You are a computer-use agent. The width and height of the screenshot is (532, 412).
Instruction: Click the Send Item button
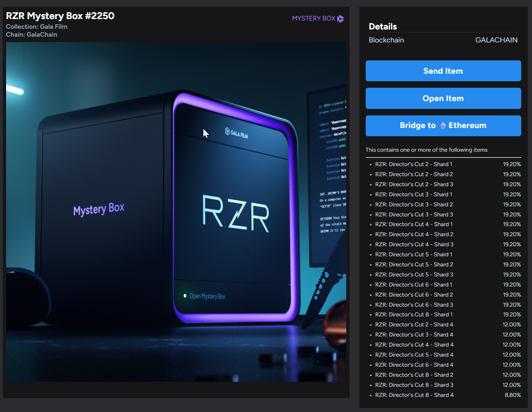tap(443, 71)
